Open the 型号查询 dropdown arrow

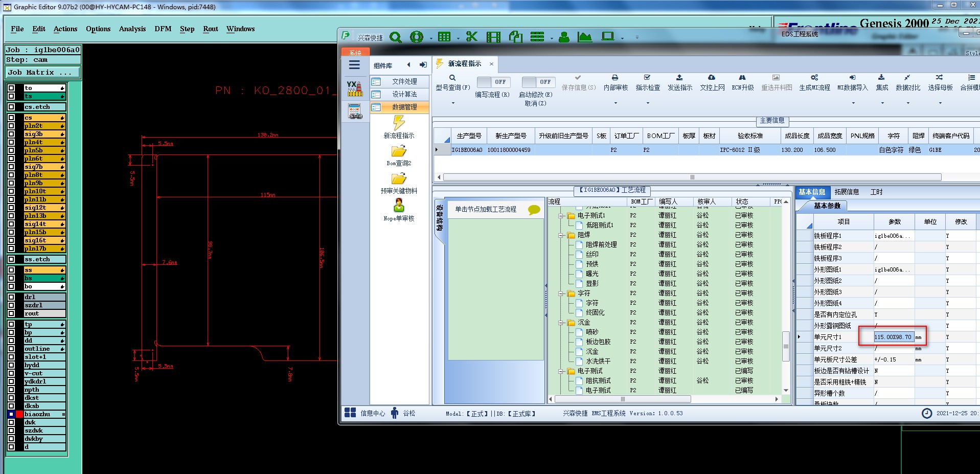[x=452, y=103]
